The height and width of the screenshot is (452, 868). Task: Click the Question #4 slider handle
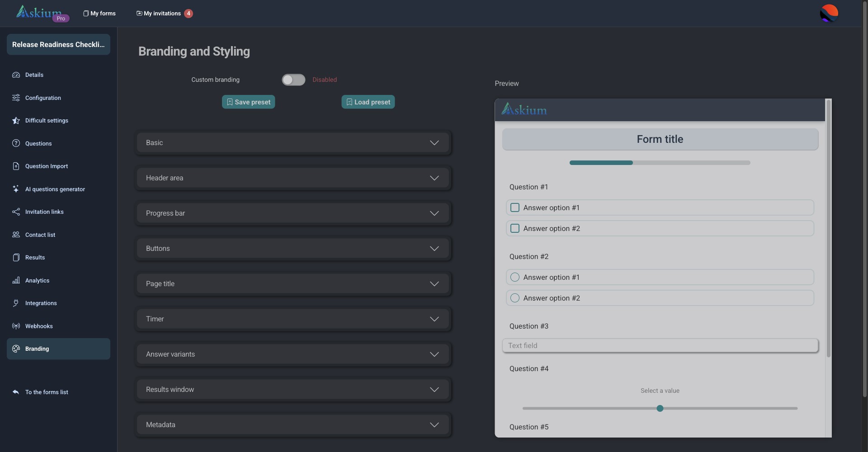point(660,409)
